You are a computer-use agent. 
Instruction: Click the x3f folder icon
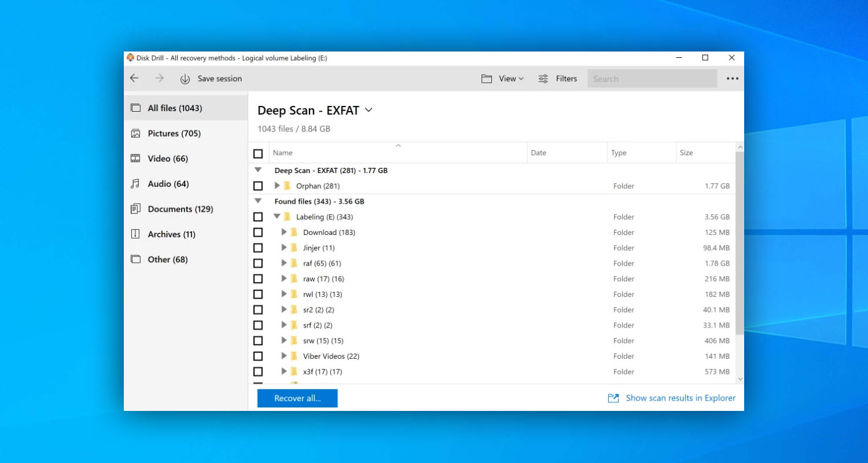[294, 372]
